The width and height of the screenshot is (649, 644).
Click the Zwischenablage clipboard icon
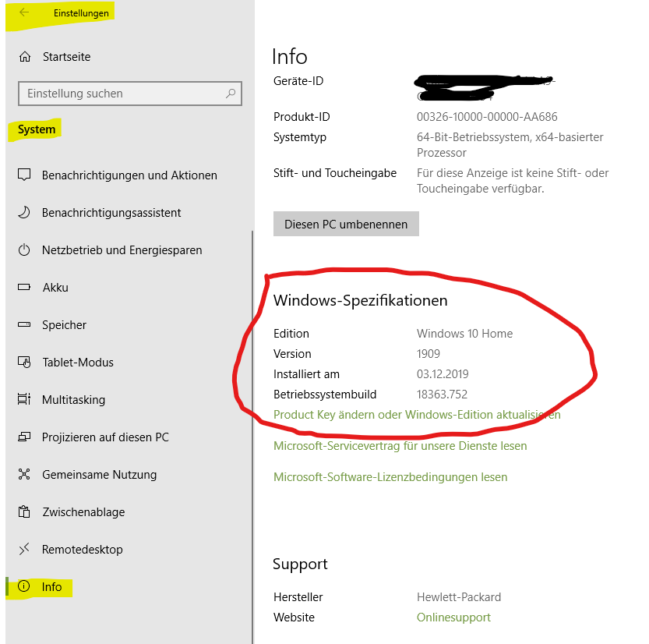coord(24,512)
